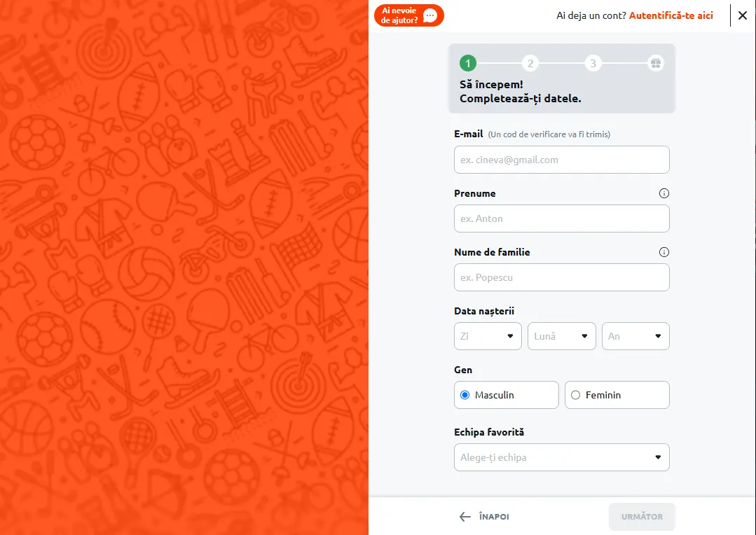Expand the Echipa favorită team dropdown
Screen dimensions: 756x535
point(561,457)
